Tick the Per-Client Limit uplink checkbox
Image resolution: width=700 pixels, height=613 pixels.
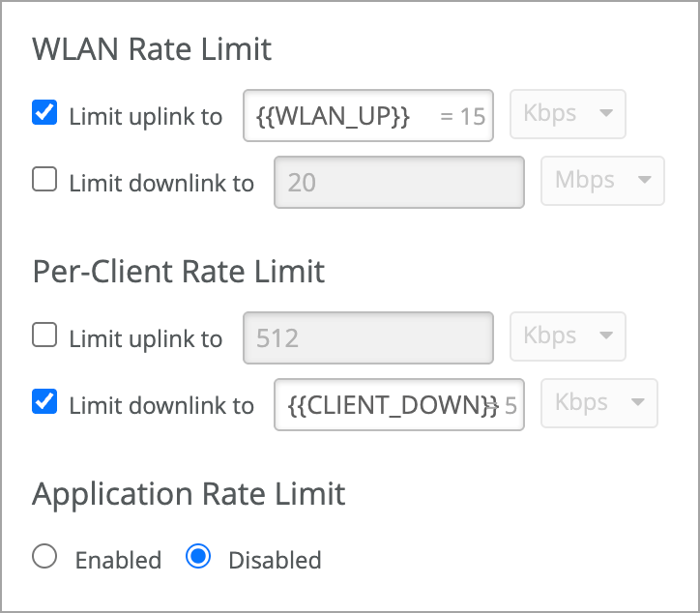tap(44, 336)
